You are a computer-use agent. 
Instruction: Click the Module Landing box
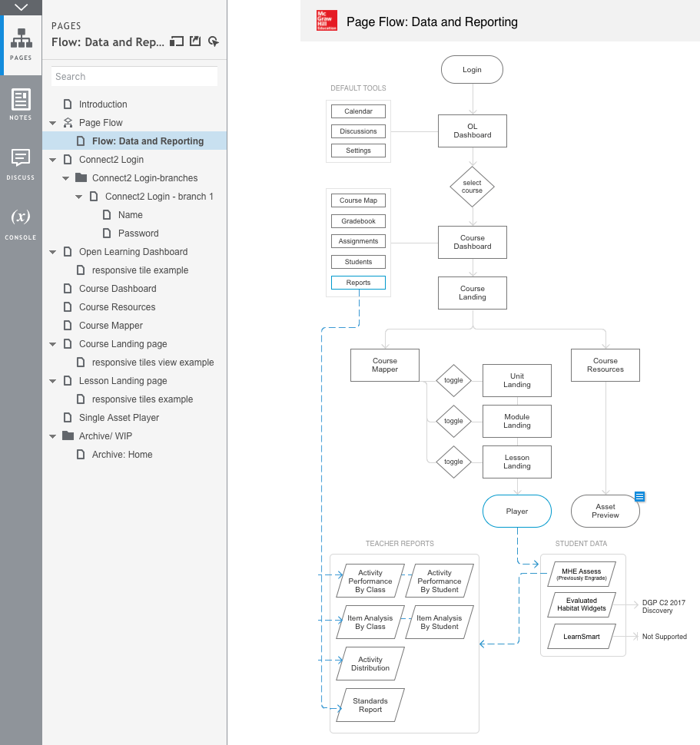click(517, 421)
